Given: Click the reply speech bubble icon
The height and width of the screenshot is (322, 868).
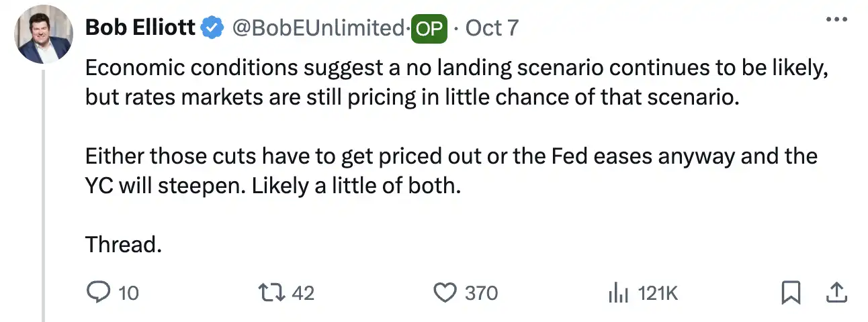Looking at the screenshot, I should tap(99, 292).
